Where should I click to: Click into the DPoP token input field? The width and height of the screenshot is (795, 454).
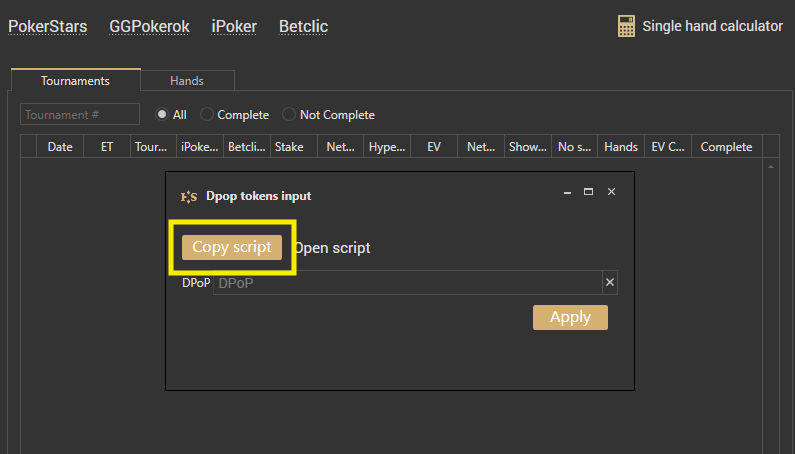(407, 283)
